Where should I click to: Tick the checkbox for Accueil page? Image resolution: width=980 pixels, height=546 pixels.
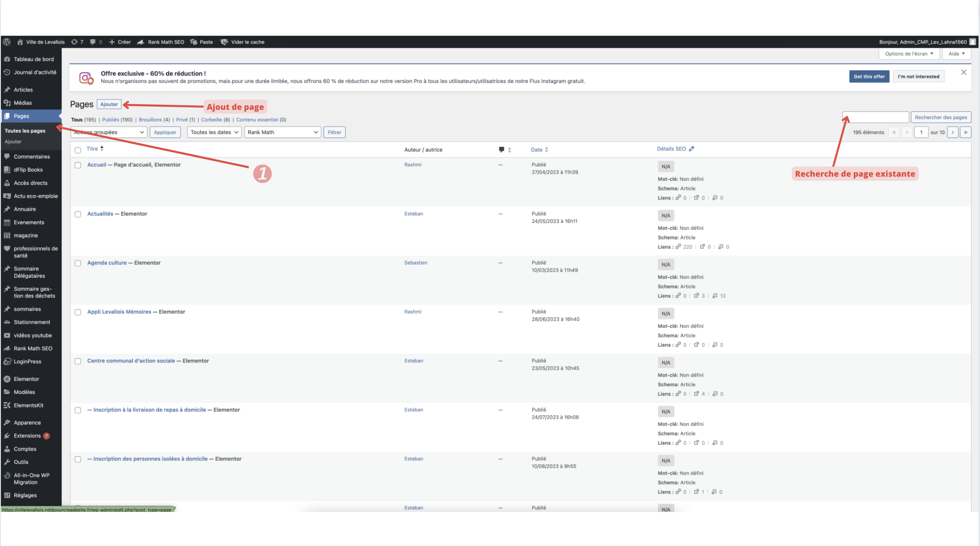click(78, 165)
